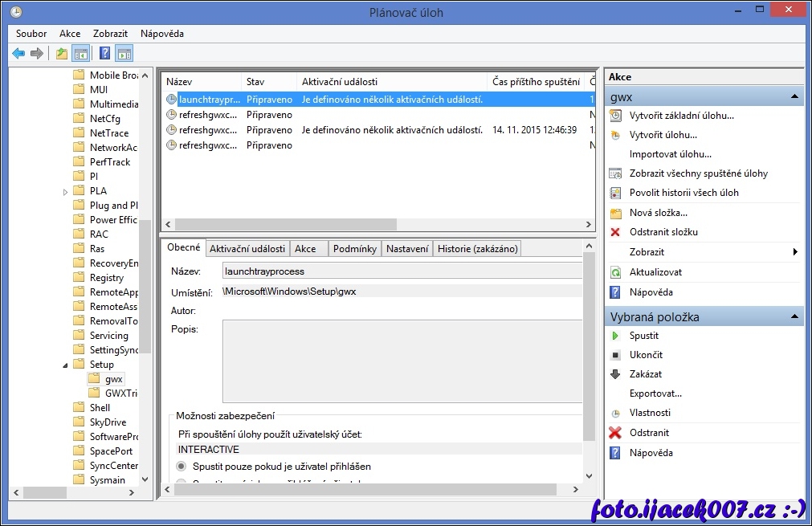
Task: Select the GWXTriggers folder in tree
Action: (x=120, y=393)
